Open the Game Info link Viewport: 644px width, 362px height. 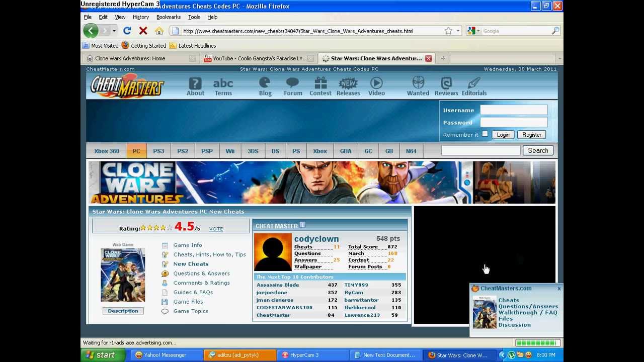pyautogui.click(x=188, y=245)
